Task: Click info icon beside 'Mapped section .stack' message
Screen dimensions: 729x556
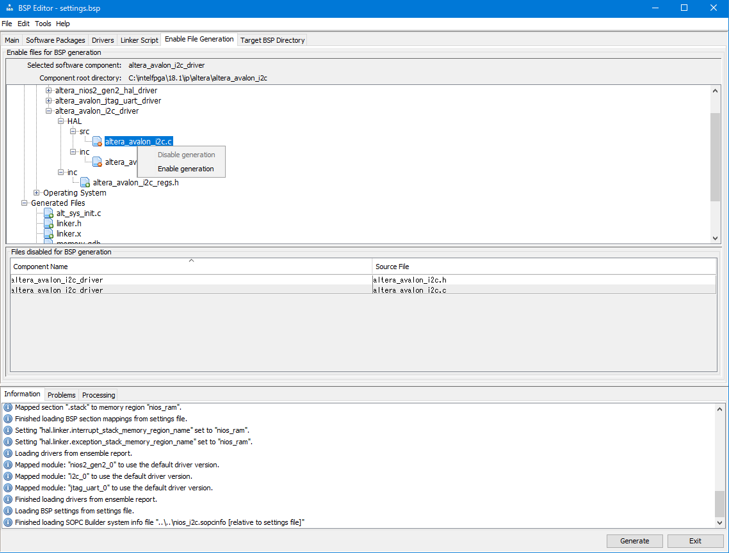Action: [8, 407]
